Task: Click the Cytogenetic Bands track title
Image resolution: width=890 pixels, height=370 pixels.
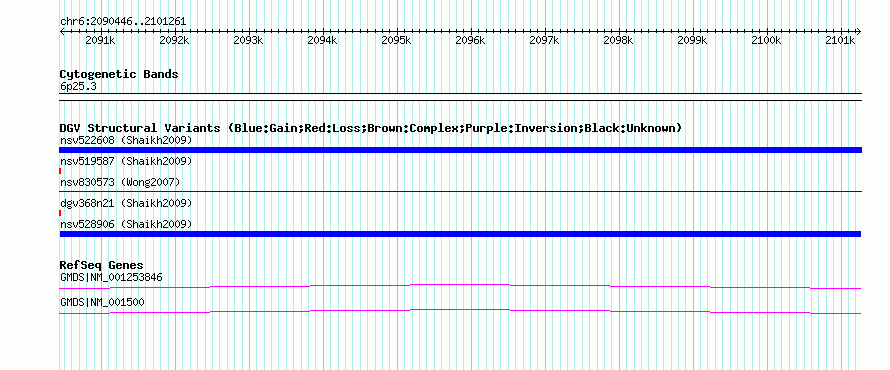Action: click(x=119, y=74)
